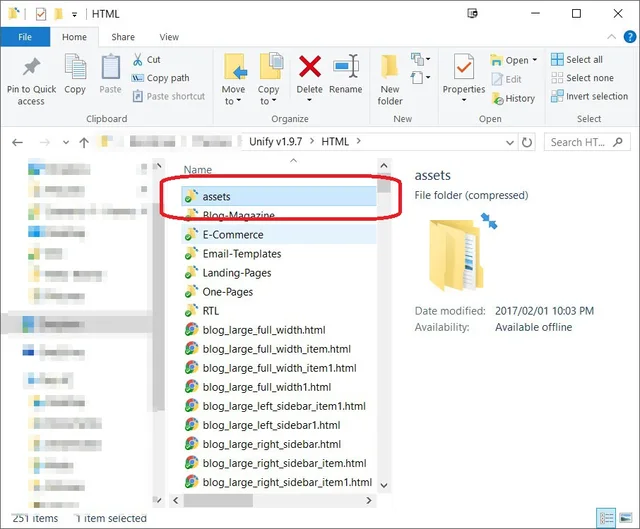Open the Easy access dropdown
The image size is (640, 529).
[421, 77]
